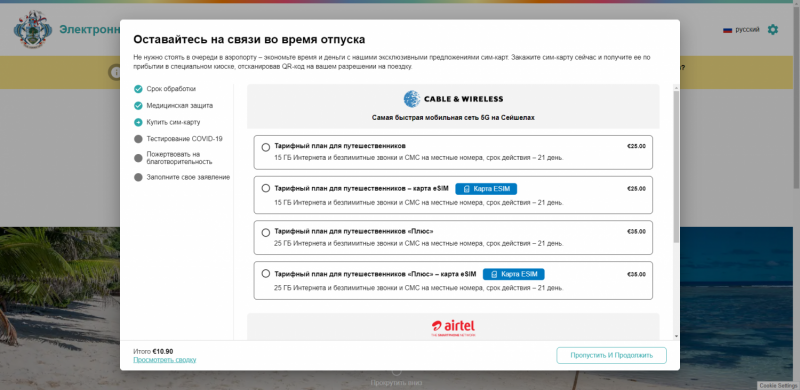Click the plan list scrollbar thumb
Viewport: 800px width, 390px height.
coord(677,166)
